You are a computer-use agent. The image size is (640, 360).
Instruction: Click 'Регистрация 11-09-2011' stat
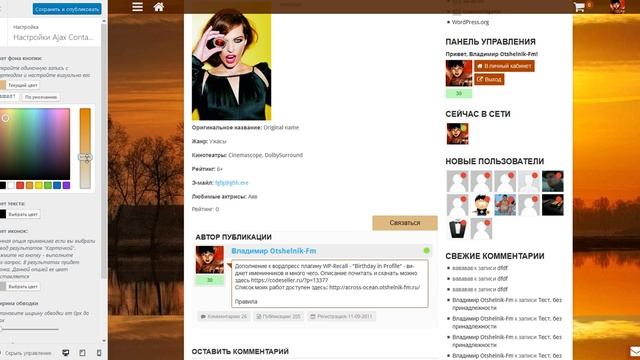pyautogui.click(x=341, y=316)
